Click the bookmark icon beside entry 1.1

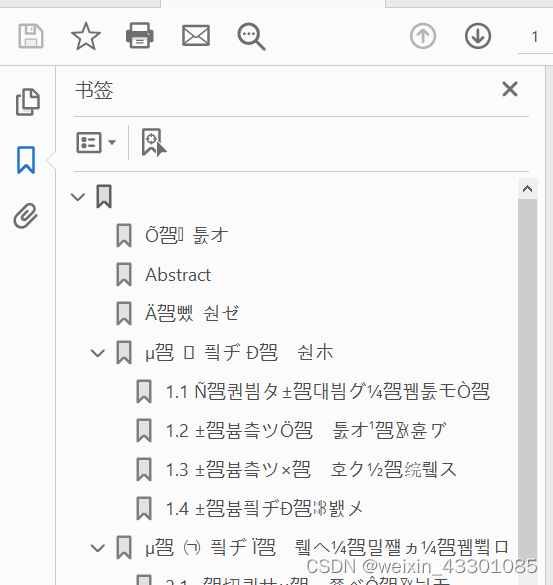tap(144, 391)
